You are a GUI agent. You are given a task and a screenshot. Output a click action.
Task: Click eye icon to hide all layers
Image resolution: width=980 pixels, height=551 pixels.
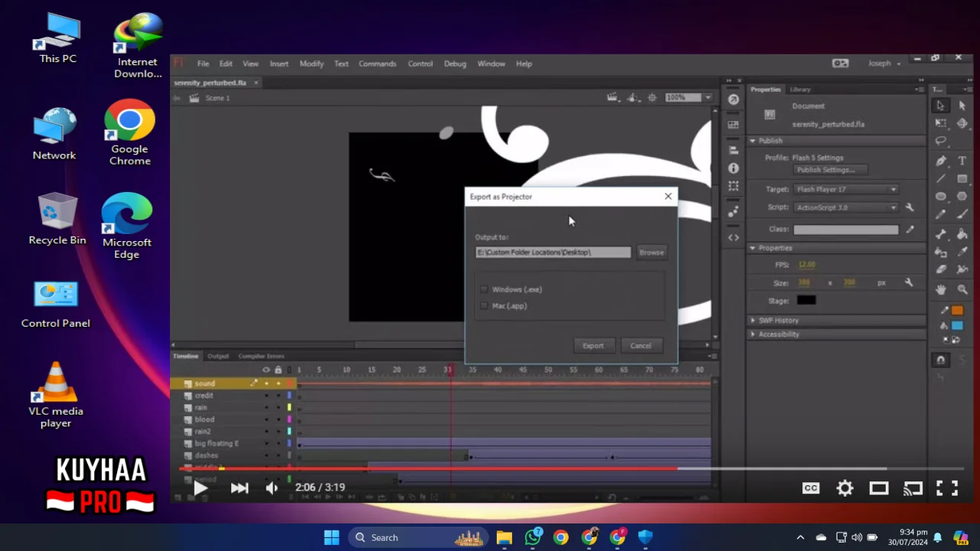pyautogui.click(x=266, y=370)
